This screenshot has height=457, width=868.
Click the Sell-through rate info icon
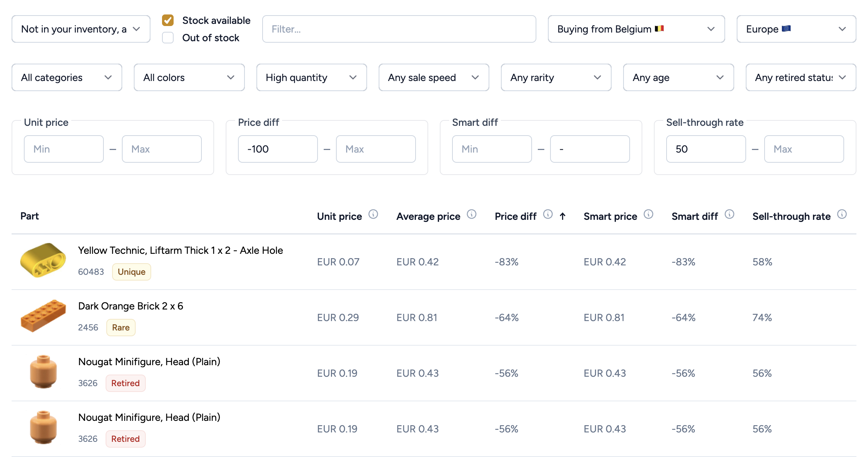tap(842, 214)
